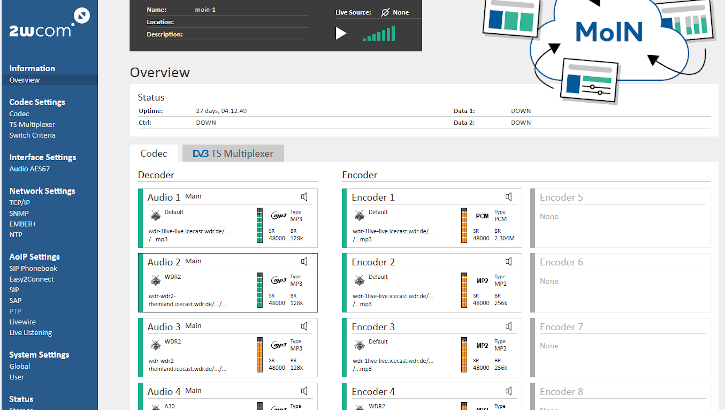Open Overview in the sidebar
Viewport: 725px width, 410px height.
pos(25,80)
